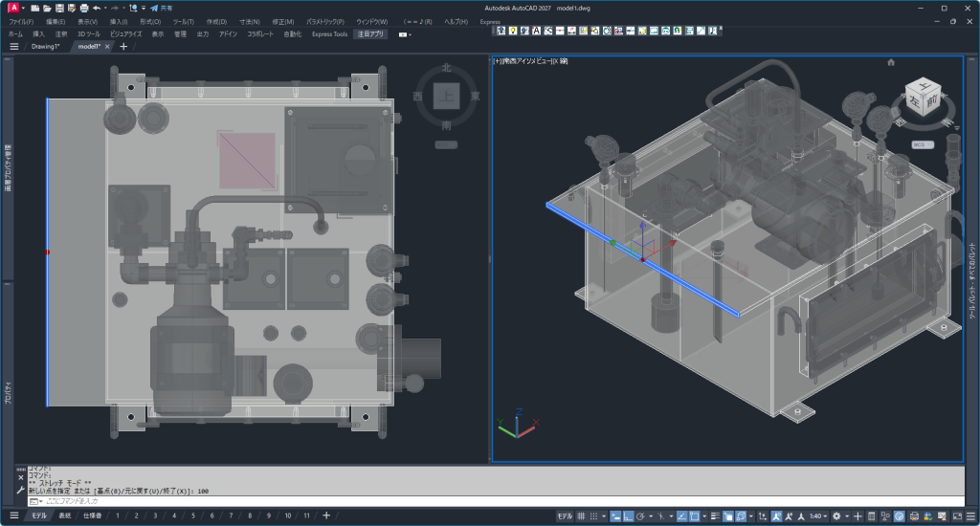Toggle grid display in status bar
The height and width of the screenshot is (526, 980).
coord(580,516)
